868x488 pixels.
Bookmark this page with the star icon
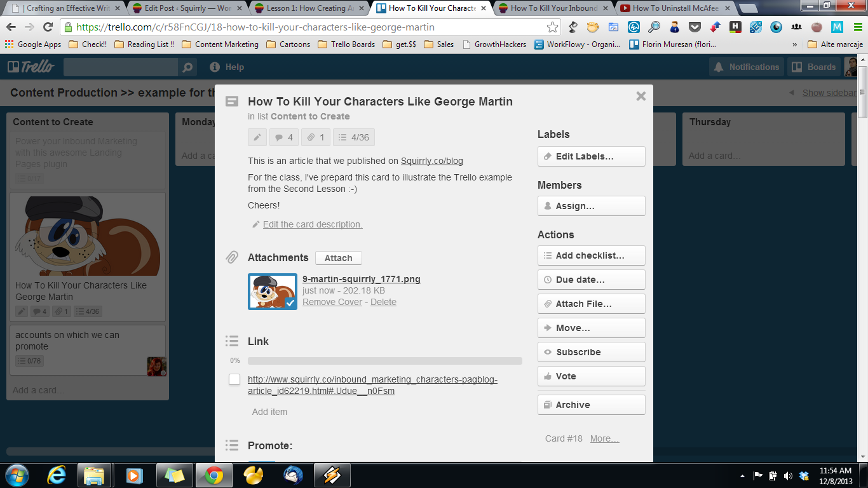(552, 27)
